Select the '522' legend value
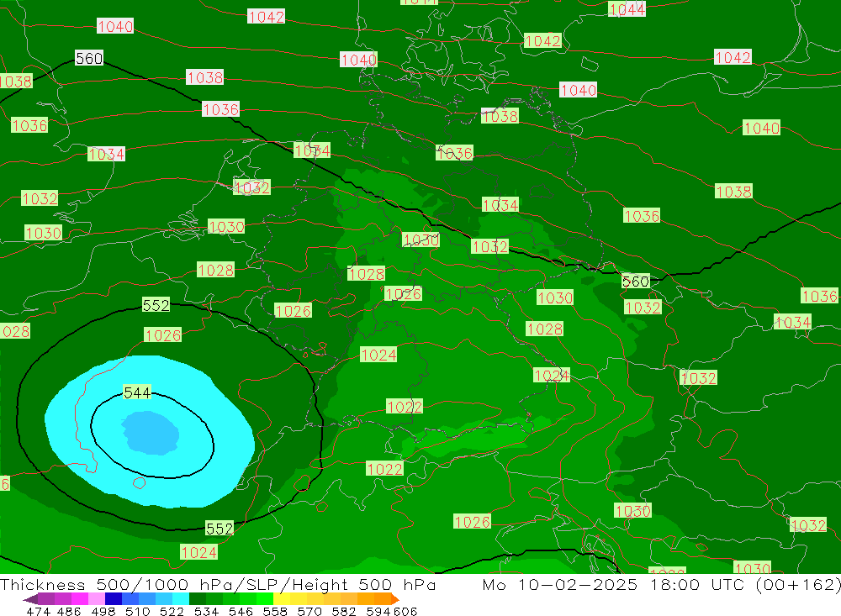 coord(172,612)
